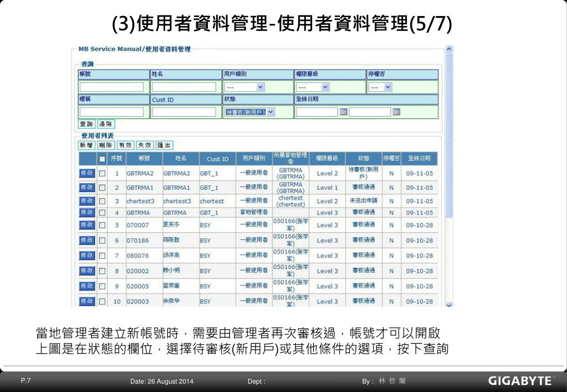The height and width of the screenshot is (392, 567).
Task: Check the box for row 1 GBTRMA2
Action: 103,173
